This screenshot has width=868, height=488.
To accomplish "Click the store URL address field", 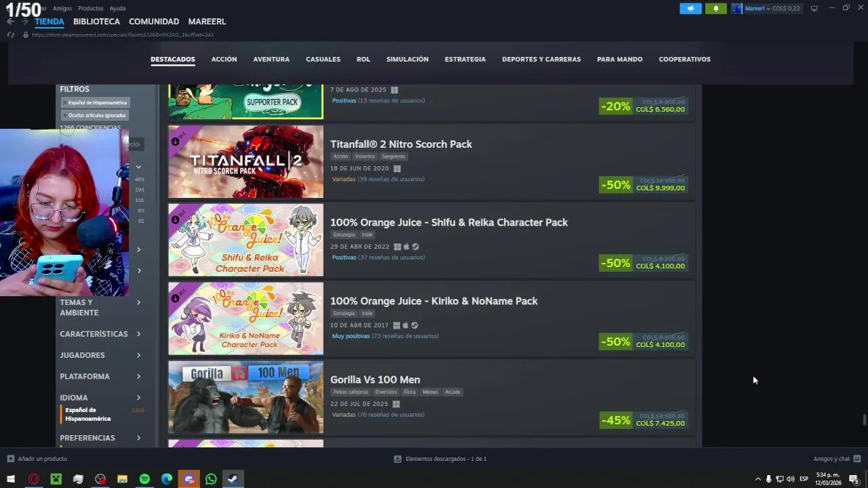I will tap(122, 35).
